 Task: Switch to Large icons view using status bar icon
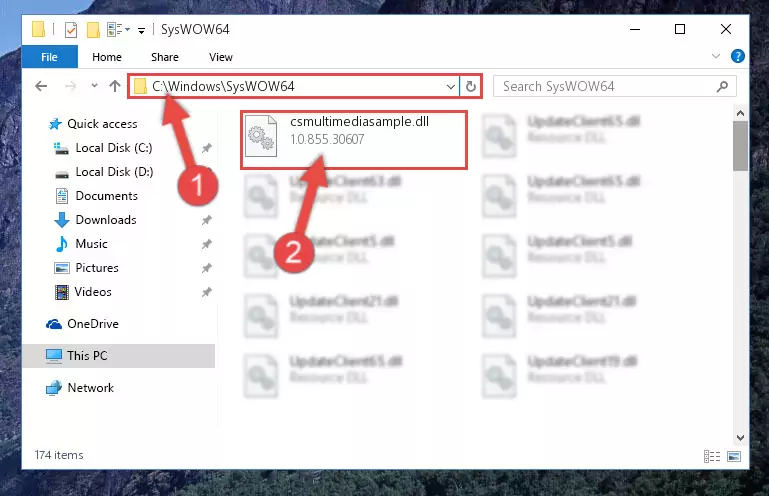pyautogui.click(x=734, y=456)
